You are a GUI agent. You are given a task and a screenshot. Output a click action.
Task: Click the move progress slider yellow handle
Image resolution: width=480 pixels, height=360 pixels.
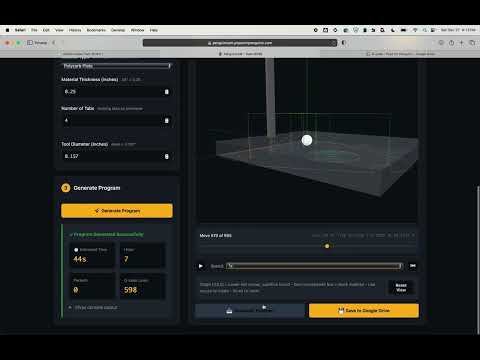[x=327, y=246]
